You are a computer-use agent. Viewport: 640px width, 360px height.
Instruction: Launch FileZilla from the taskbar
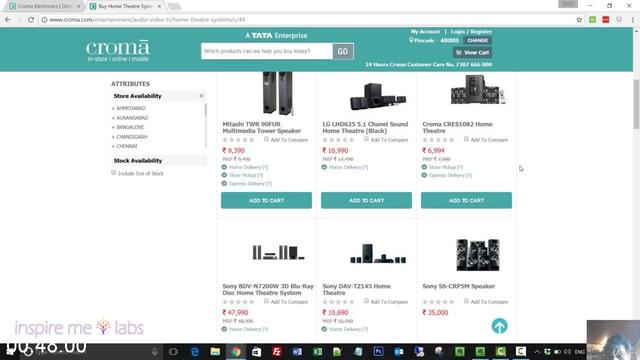click(277, 351)
